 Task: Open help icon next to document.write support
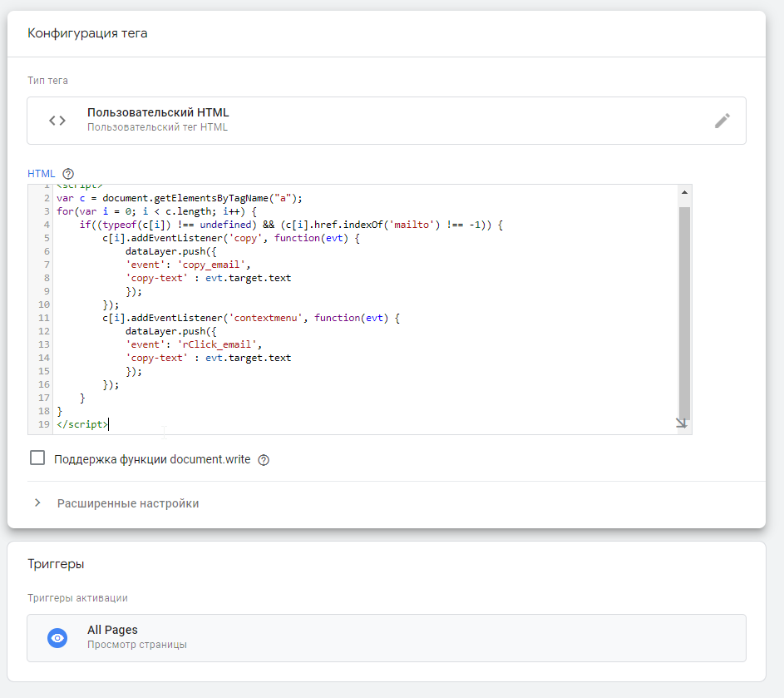(264, 460)
